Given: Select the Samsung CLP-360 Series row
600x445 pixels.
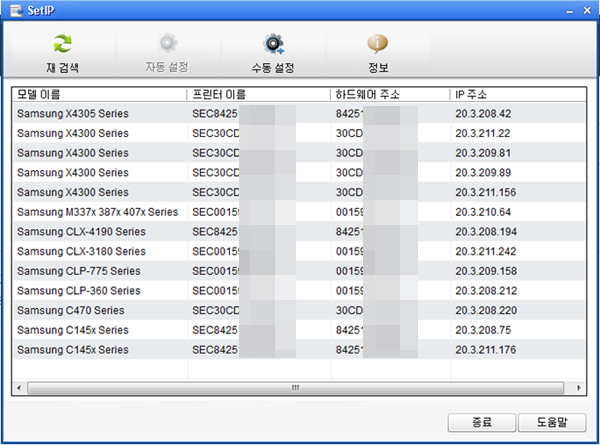Looking at the screenshot, I should click(x=299, y=291).
